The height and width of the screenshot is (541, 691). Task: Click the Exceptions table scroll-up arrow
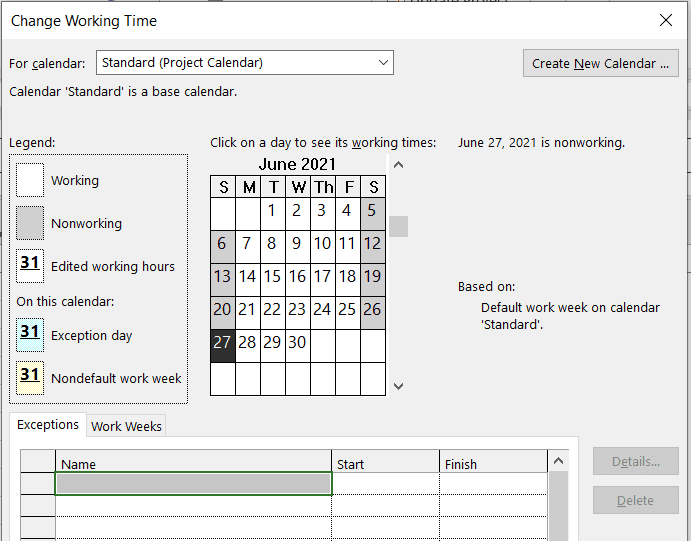point(558,461)
